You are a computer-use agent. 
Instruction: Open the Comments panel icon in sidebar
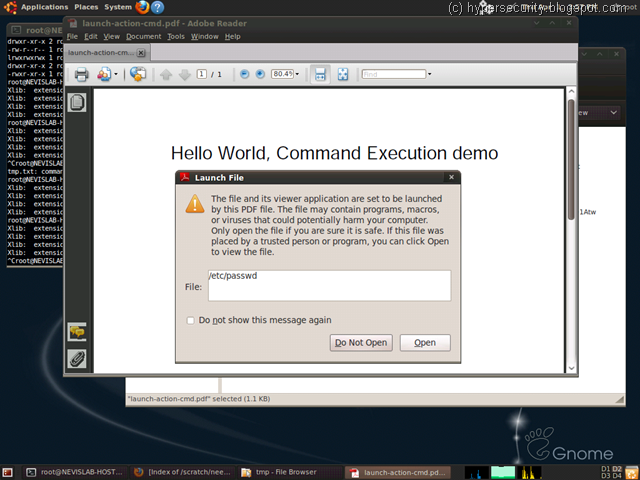(x=77, y=332)
